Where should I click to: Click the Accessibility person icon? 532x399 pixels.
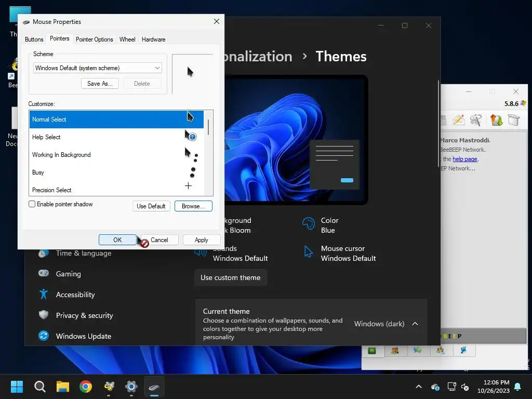tap(44, 294)
